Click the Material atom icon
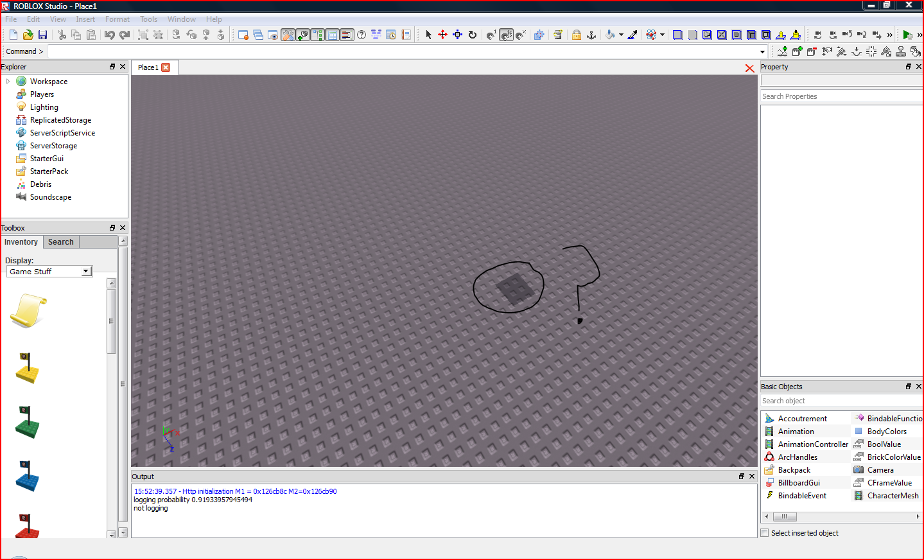 coord(651,35)
